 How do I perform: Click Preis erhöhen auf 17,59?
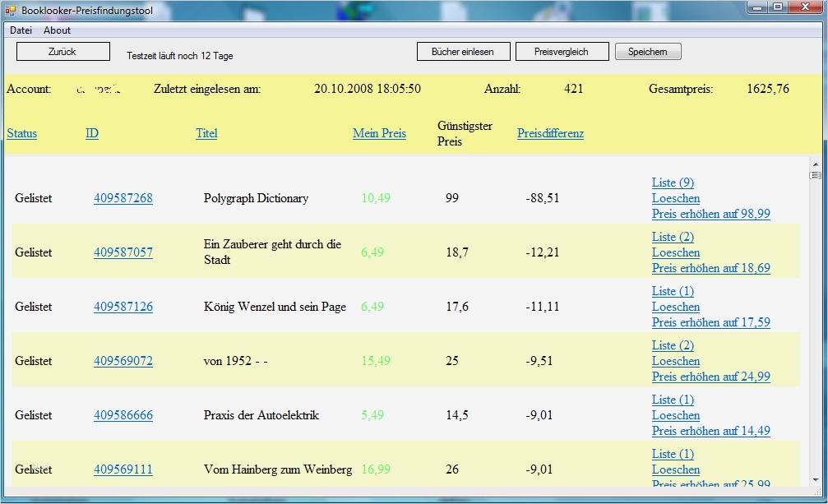[x=710, y=322]
